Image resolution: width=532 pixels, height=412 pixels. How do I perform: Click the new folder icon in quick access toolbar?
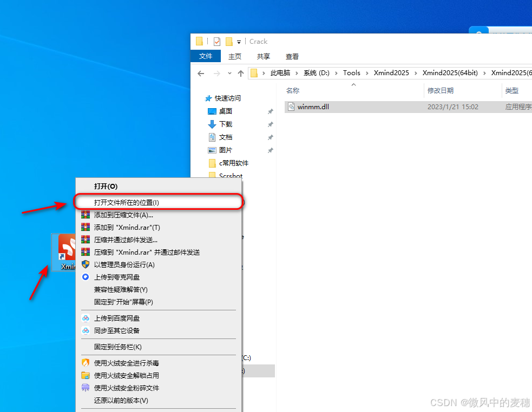(229, 42)
